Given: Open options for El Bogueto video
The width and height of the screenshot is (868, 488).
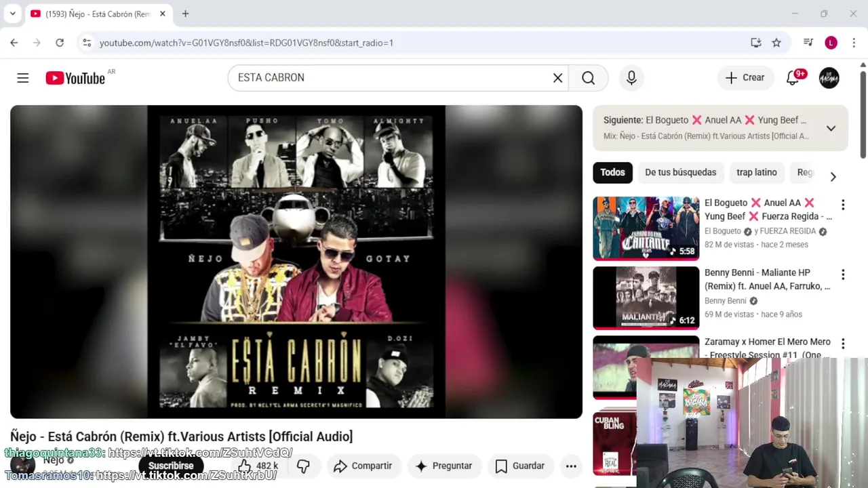Looking at the screenshot, I should [843, 205].
